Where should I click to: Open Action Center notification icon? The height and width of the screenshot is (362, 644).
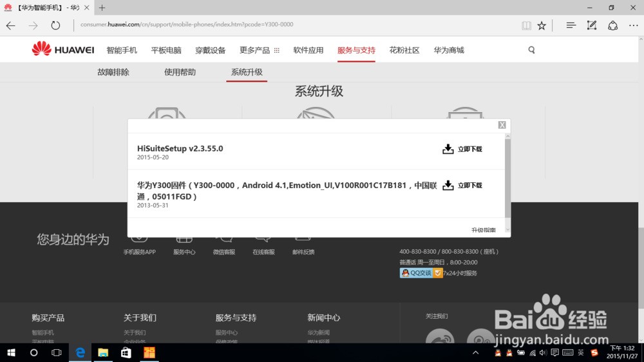coord(554,352)
